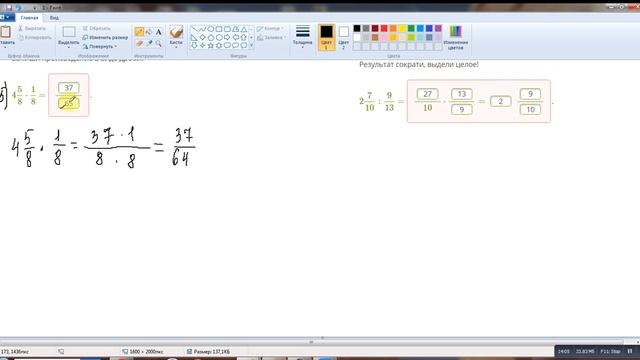This screenshot has height=360, width=640.
Task: Click the 'F11: Stop' recorder indicator
Action: [x=610, y=351]
